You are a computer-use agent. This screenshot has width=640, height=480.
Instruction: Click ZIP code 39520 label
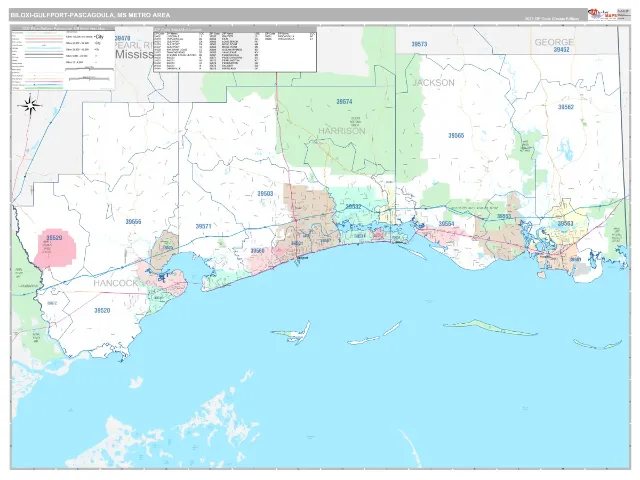click(x=102, y=311)
